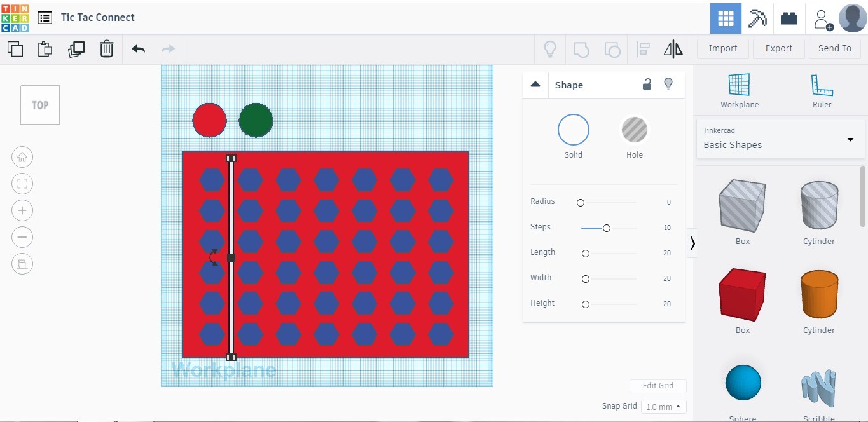Click the Steps value 10
Viewport: 868px width, 422px height.
click(667, 228)
